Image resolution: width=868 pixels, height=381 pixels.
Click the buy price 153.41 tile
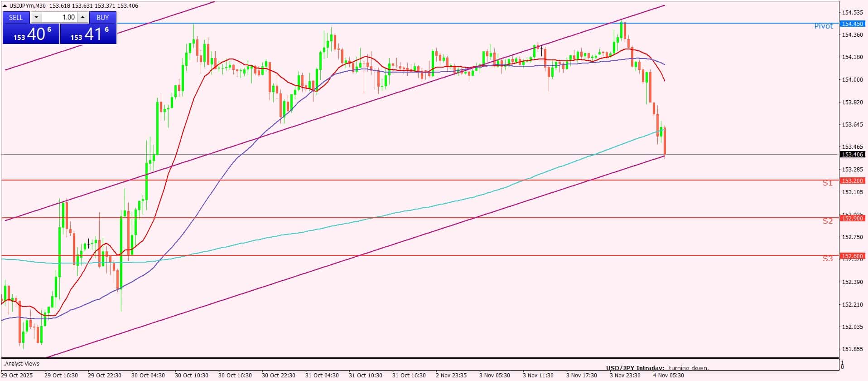point(88,34)
